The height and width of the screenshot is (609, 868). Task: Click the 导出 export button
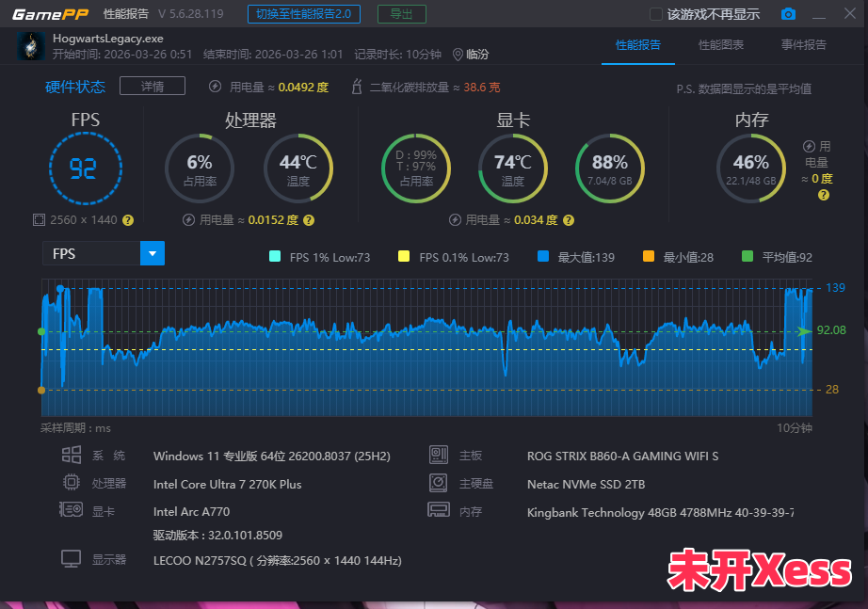[402, 14]
